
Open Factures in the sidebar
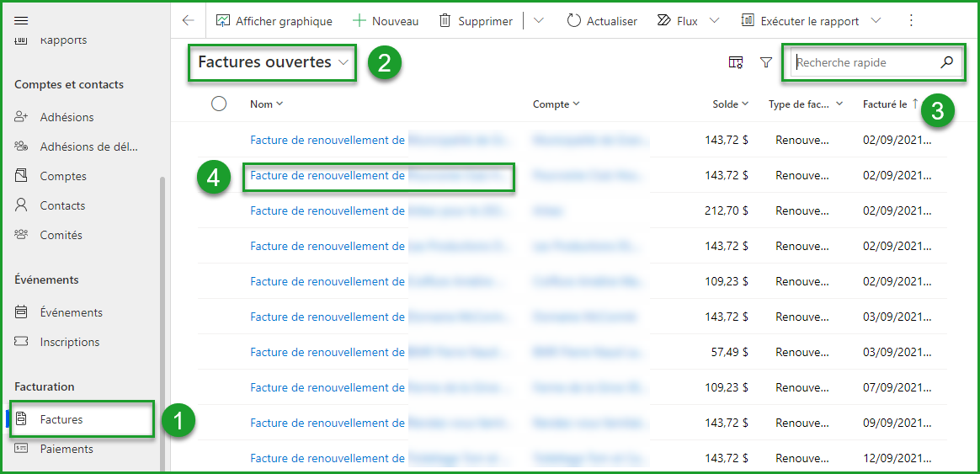click(61, 419)
